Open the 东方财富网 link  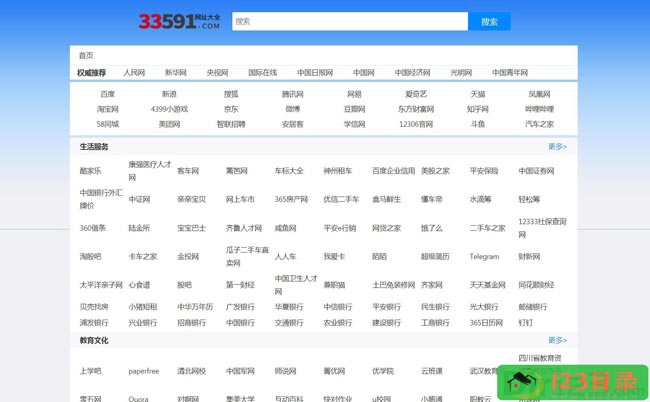click(416, 109)
